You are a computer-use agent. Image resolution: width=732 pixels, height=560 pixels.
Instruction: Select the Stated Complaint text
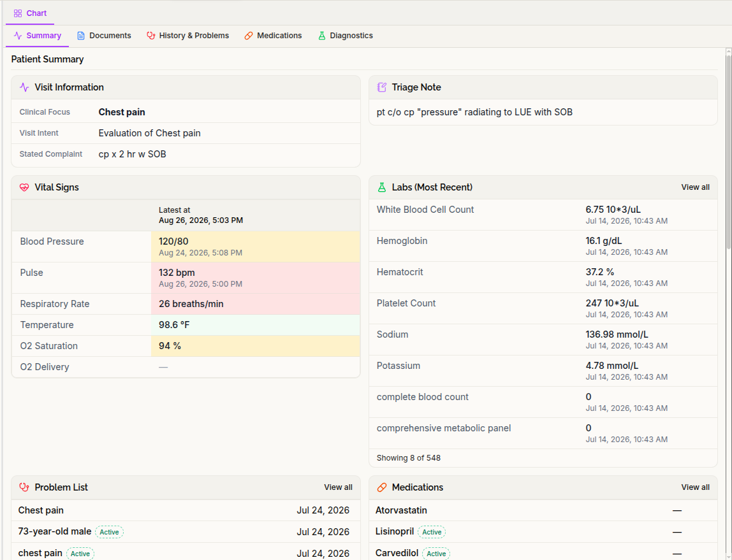pyautogui.click(x=132, y=154)
